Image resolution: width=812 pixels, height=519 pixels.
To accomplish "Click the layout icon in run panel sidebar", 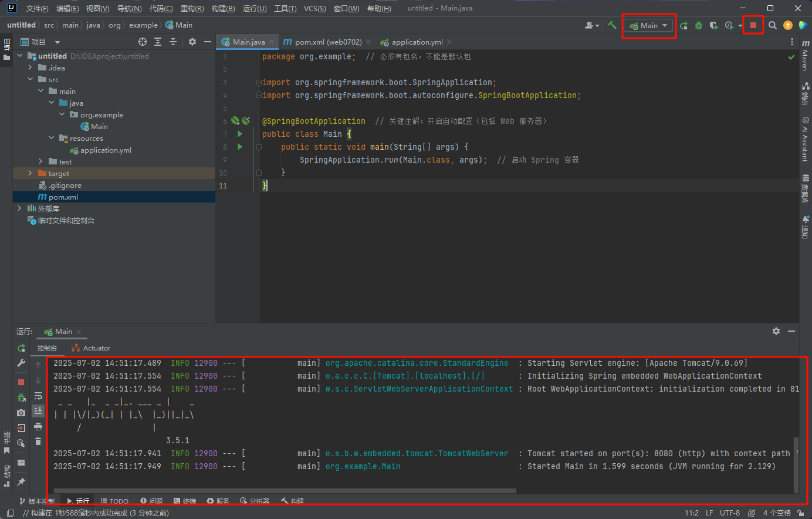I will 21,463.
